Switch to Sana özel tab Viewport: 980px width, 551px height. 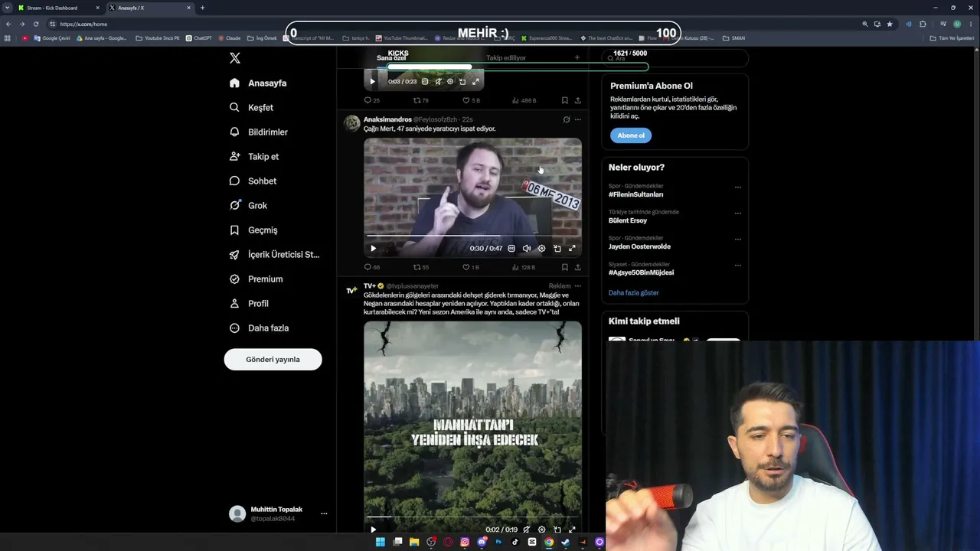coord(391,57)
